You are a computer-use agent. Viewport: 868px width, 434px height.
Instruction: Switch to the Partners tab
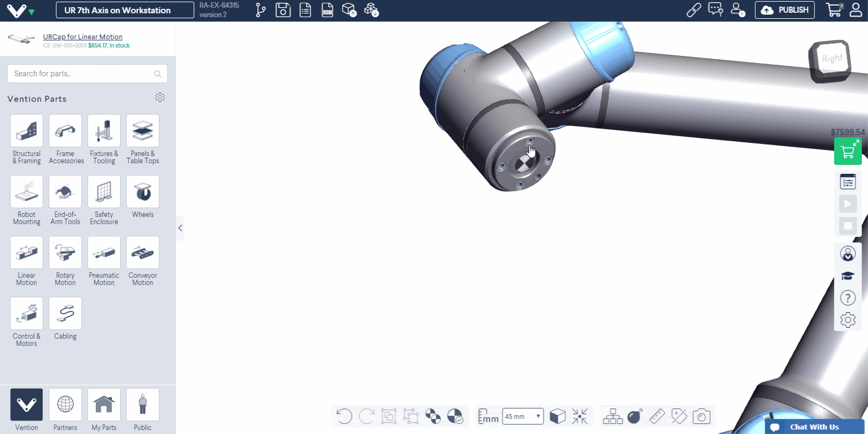pos(65,410)
